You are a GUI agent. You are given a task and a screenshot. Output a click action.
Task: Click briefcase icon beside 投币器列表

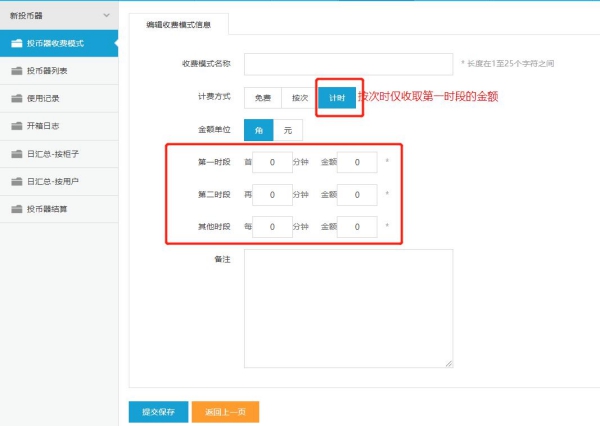coord(17,71)
